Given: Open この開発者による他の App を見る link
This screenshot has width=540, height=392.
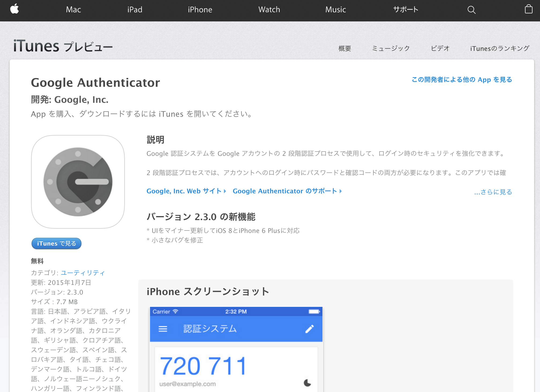Looking at the screenshot, I should [462, 80].
